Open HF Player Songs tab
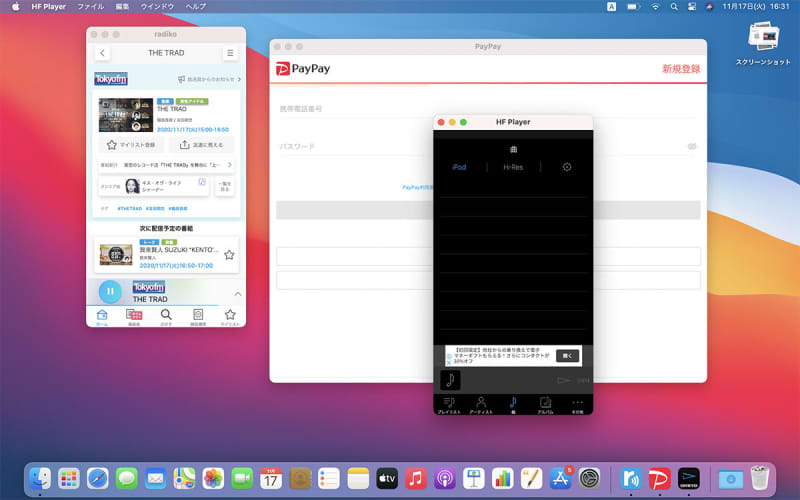This screenshot has width=800, height=500. tap(513, 405)
